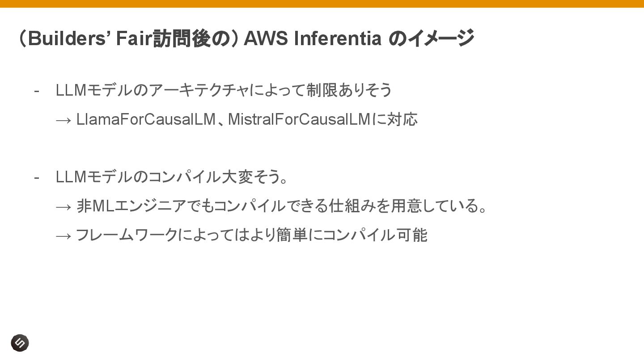The height and width of the screenshot is (362, 644).
Task: Click "のイメージ" at the end of the title
Action: (x=431, y=38)
